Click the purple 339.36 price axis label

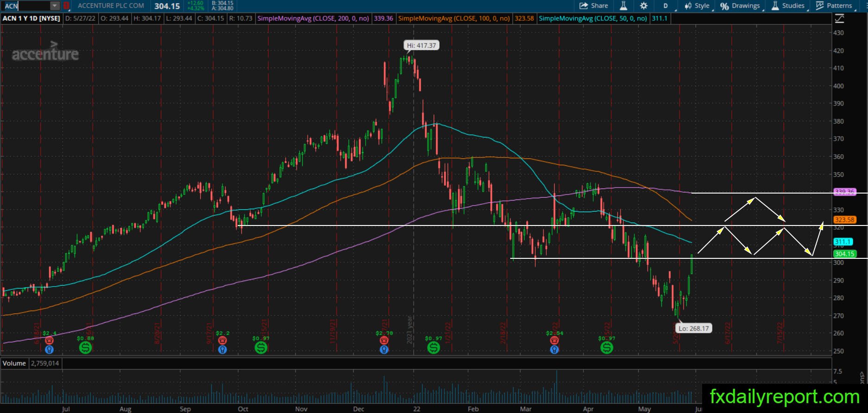click(844, 192)
